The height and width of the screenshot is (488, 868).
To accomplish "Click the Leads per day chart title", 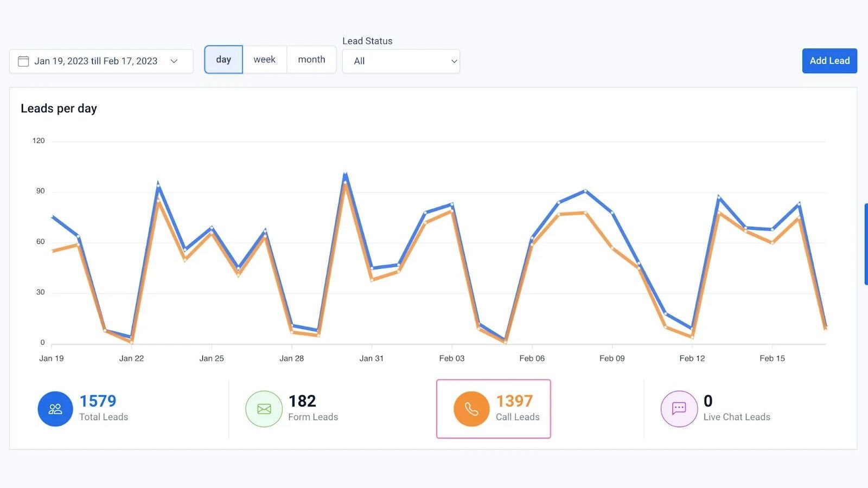I will click(59, 108).
